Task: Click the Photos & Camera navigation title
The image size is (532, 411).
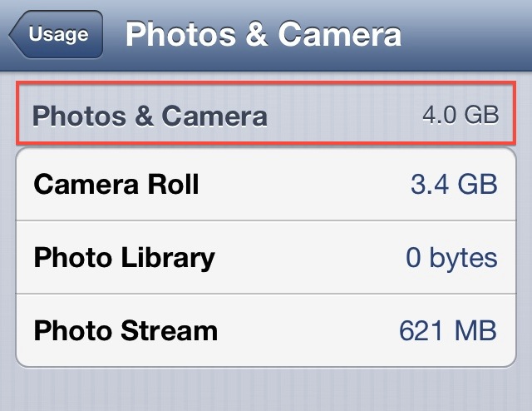Action: coord(263,35)
